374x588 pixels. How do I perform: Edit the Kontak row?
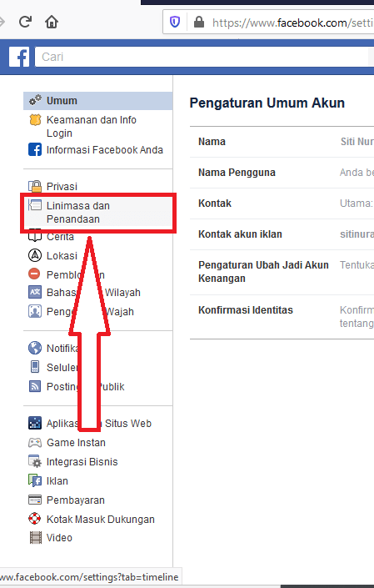tap(282, 204)
